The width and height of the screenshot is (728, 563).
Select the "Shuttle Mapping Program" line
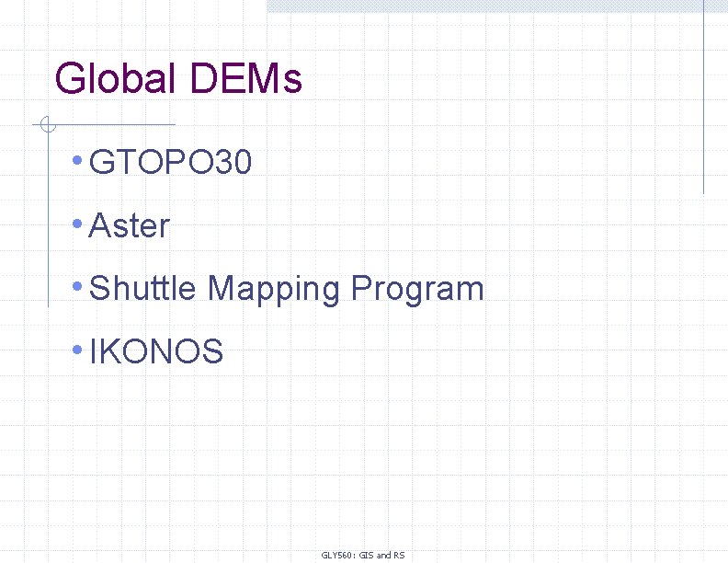286,289
